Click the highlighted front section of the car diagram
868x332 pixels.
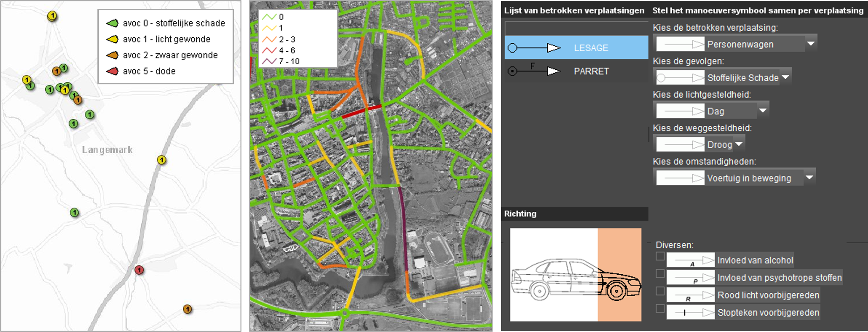[x=620, y=275]
